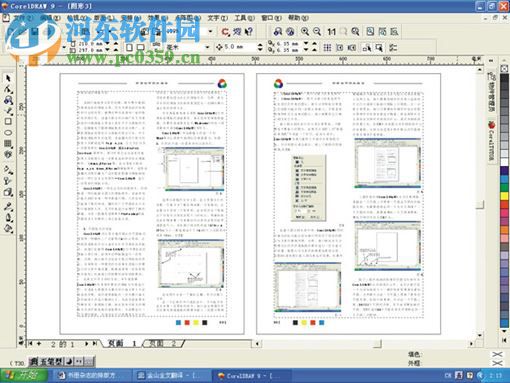Jump to first page with navigator arrow
The image size is (510, 383).
click(x=30, y=344)
